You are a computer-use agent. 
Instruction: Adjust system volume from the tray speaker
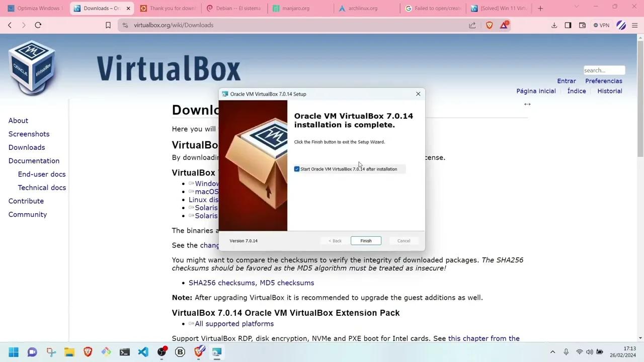coord(590,352)
